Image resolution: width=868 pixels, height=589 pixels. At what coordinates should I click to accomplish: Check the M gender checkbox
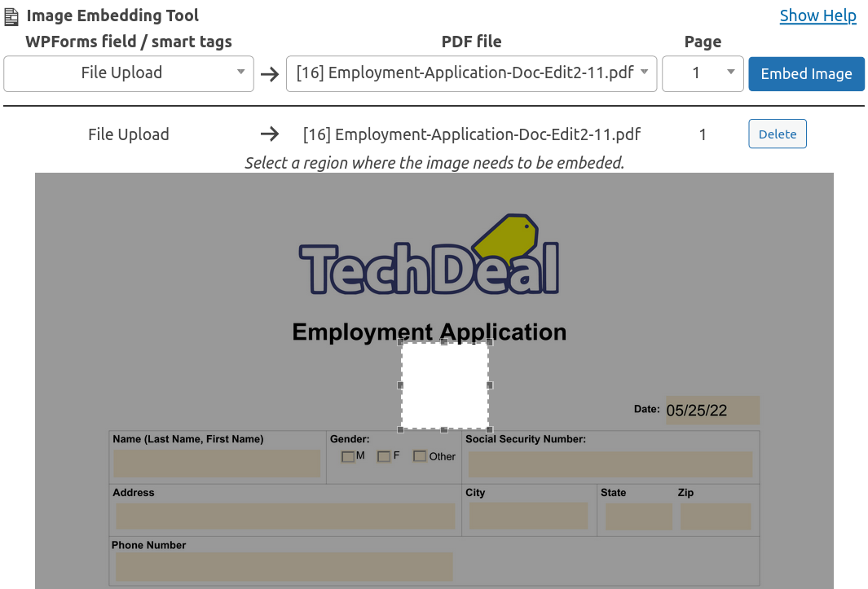tap(348, 456)
